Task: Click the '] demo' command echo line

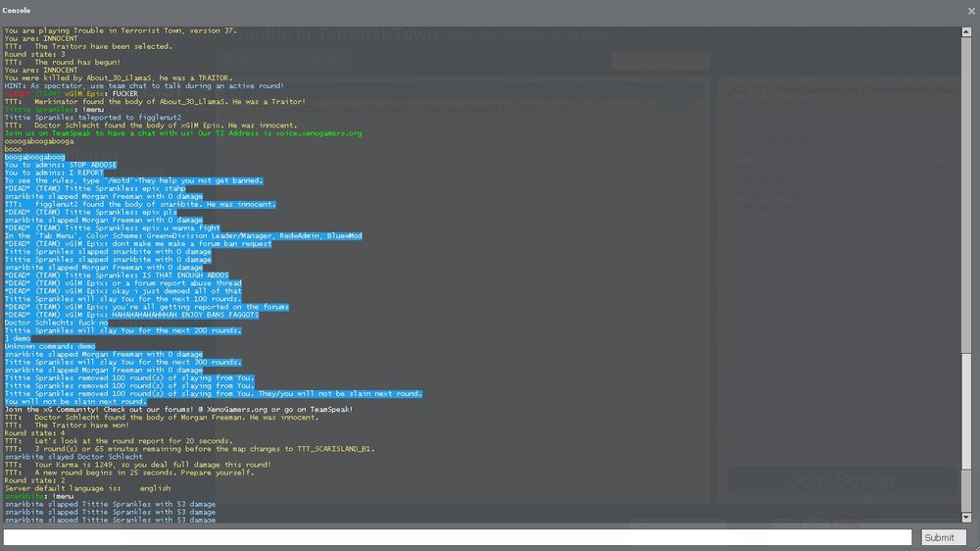Action: pos(18,338)
